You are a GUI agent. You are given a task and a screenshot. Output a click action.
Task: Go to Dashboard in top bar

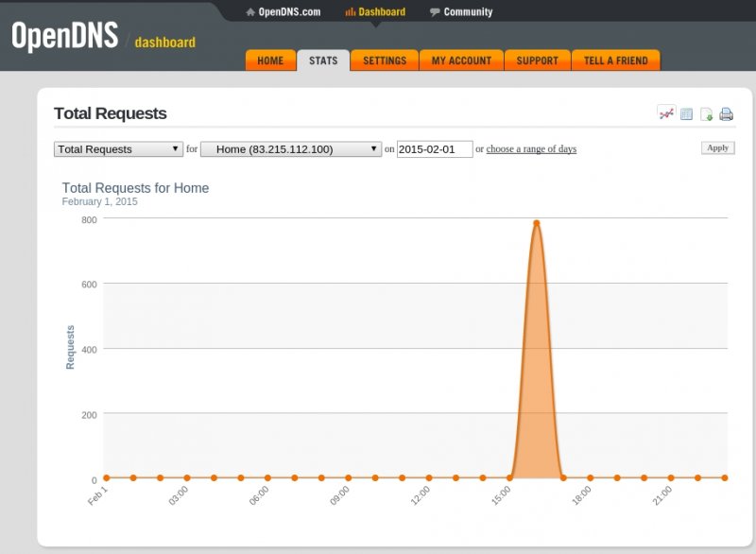375,12
